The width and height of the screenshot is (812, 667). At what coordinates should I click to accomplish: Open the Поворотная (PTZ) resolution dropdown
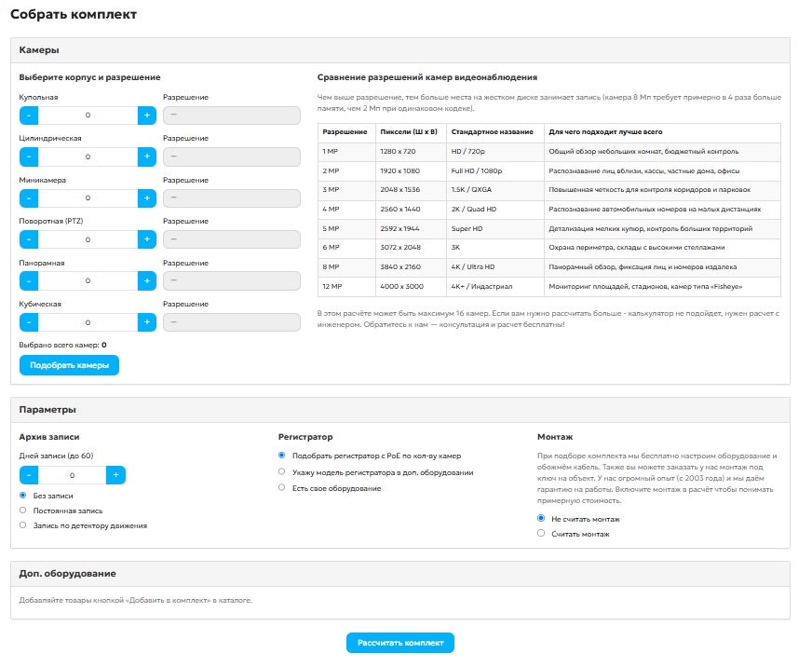(x=232, y=239)
